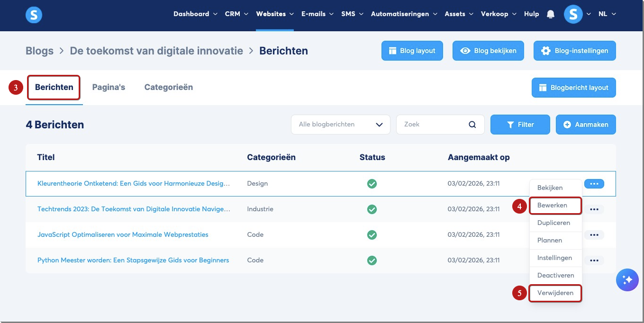The height and width of the screenshot is (323, 644).
Task: Open the sparkle AI assistant button
Action: click(627, 280)
